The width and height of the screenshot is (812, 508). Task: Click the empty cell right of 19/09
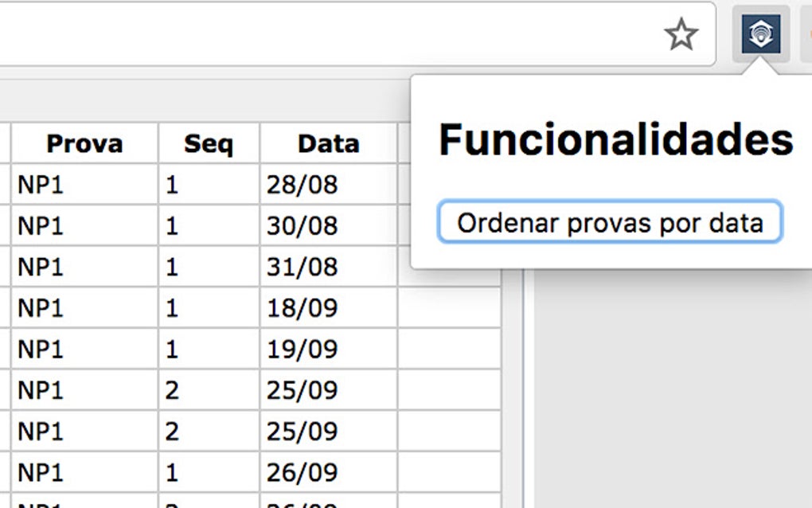[449, 350]
